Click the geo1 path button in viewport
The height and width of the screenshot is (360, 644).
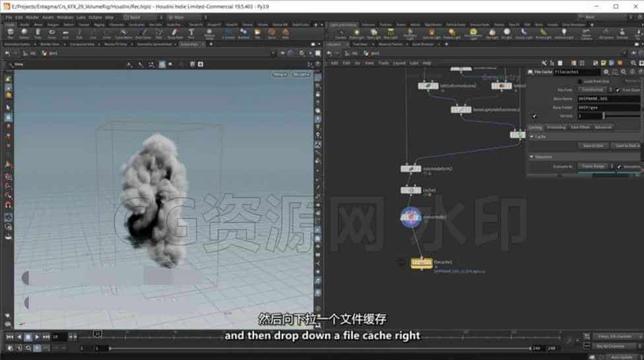pos(50,53)
